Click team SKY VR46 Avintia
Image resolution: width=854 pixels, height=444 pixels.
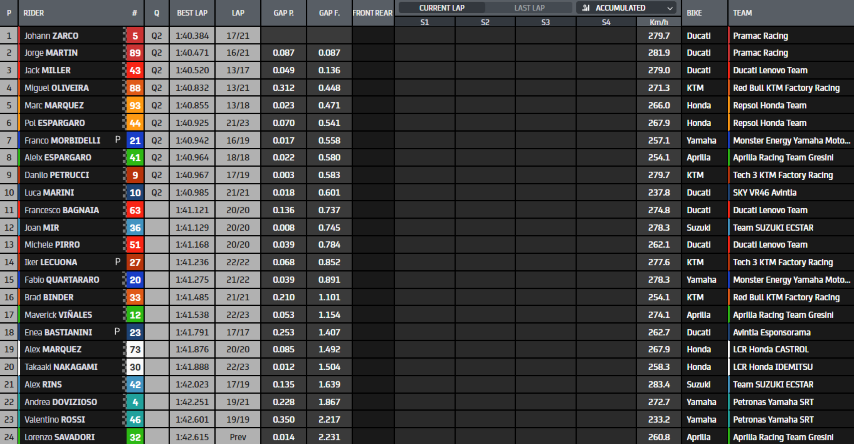click(x=765, y=193)
